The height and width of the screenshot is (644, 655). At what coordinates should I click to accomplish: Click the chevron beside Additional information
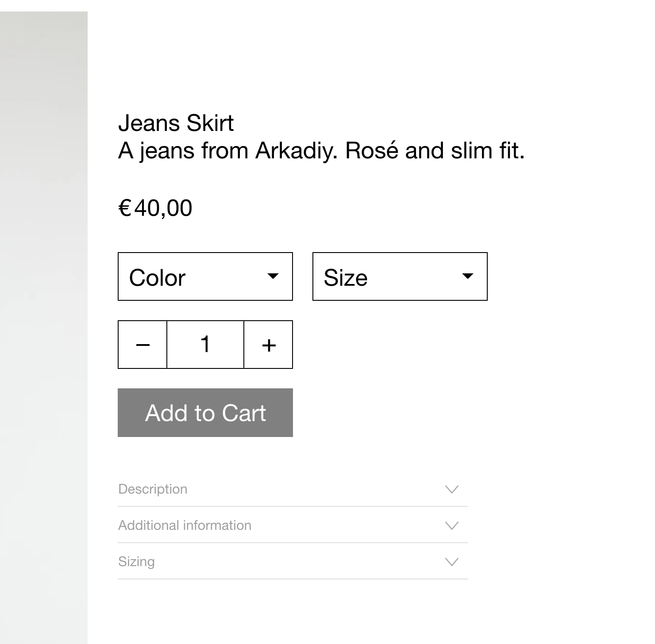451,525
